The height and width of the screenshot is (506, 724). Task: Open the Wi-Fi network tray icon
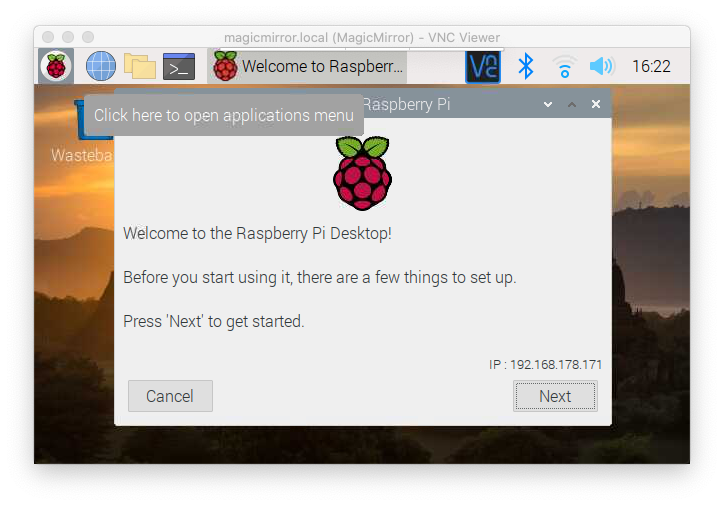pos(564,66)
